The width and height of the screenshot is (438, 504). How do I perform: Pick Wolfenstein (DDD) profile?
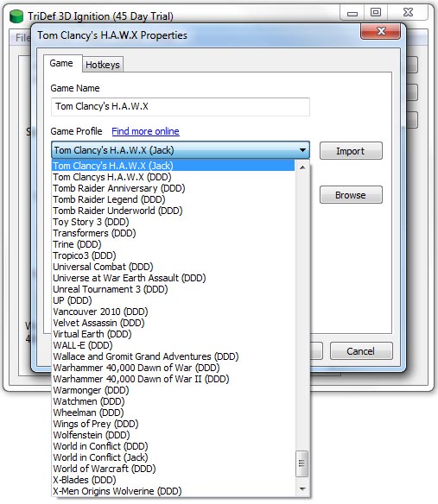(x=174, y=435)
